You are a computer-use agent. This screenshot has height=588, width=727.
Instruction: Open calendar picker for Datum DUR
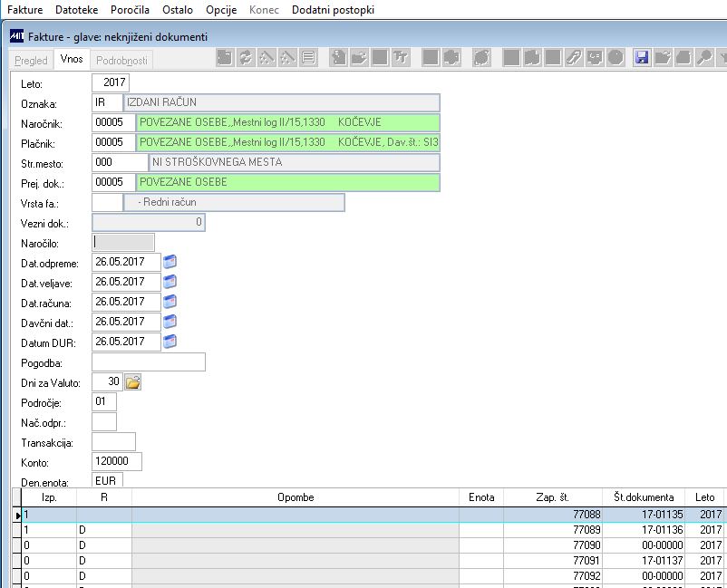point(170,342)
